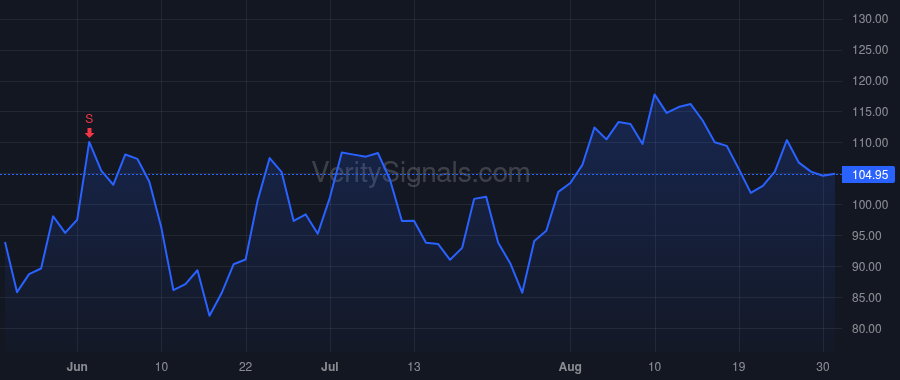Click the 130.00 price axis label

tap(870, 20)
